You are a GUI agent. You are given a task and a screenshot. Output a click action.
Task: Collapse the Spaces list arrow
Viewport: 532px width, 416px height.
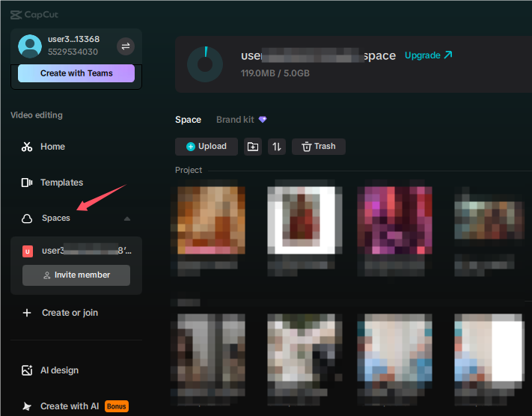click(127, 218)
